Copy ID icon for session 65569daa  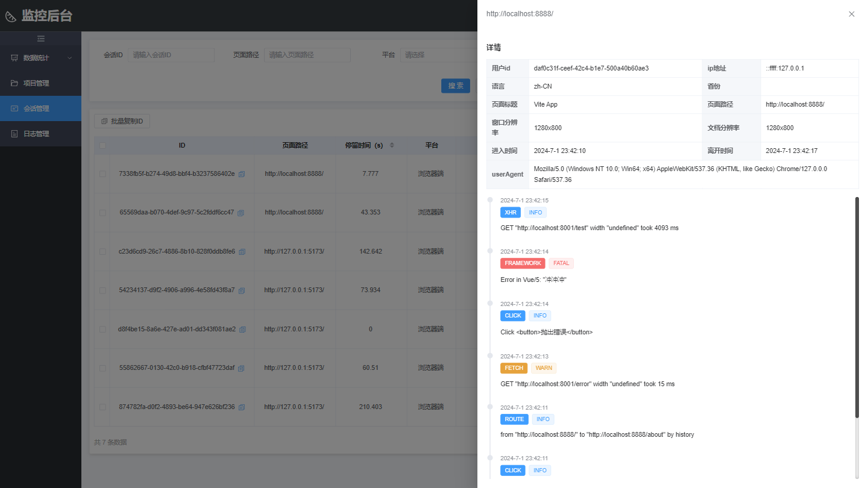pos(241,213)
